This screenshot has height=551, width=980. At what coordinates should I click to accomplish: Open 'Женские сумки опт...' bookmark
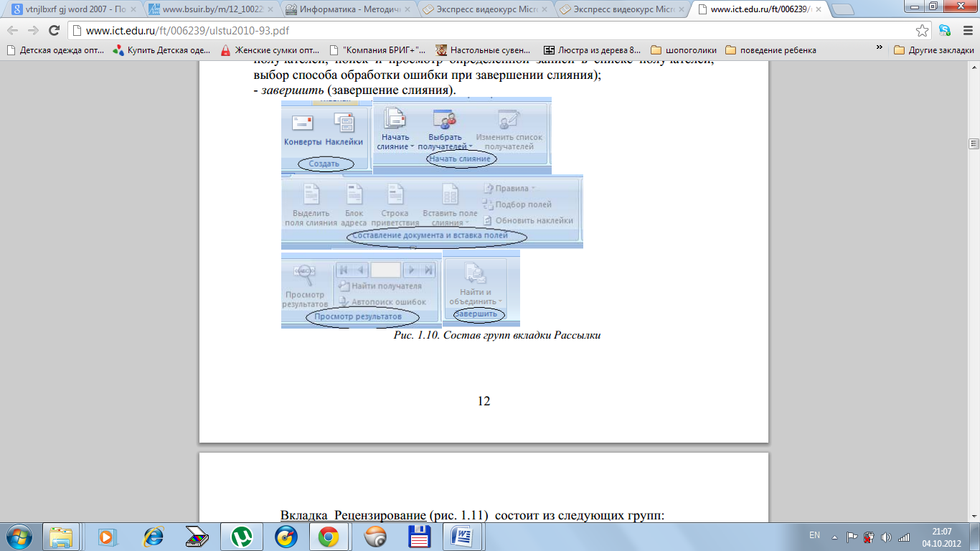[x=270, y=50]
